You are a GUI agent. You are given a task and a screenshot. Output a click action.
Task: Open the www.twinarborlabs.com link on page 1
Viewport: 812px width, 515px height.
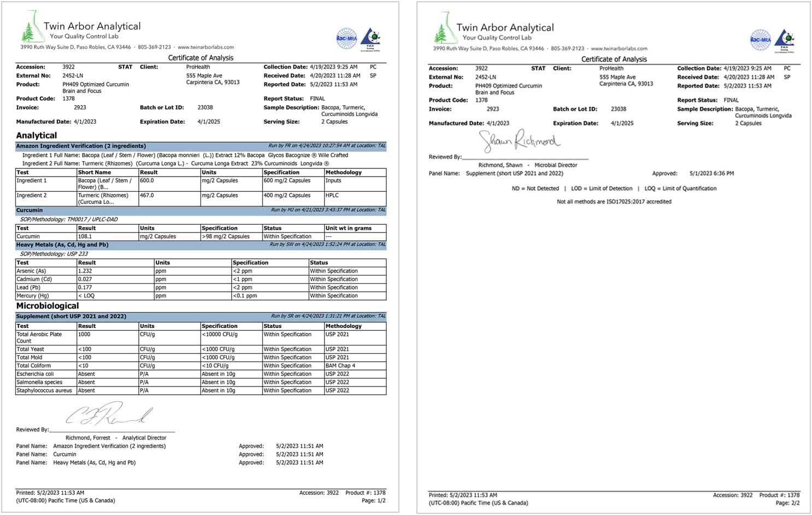pos(205,47)
